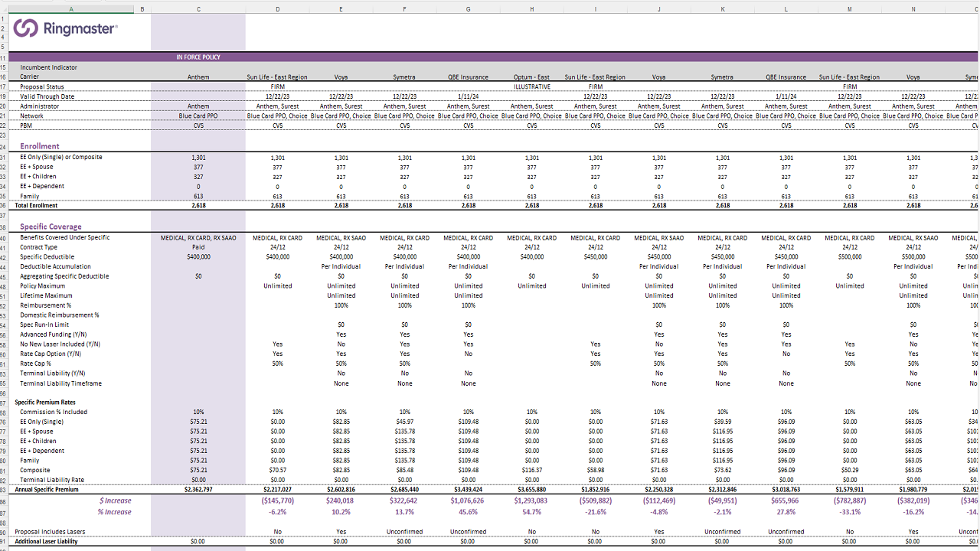Click the $70.57 composite rate cell

pyautogui.click(x=277, y=470)
